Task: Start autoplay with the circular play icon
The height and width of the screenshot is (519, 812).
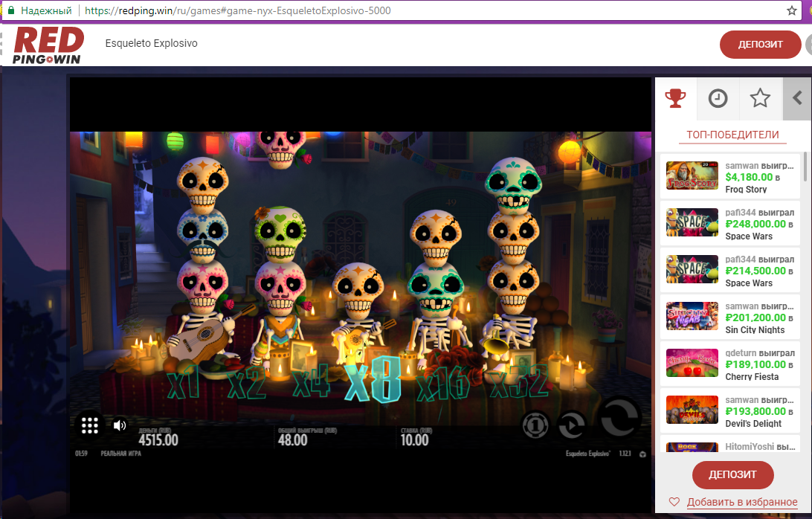Action: point(572,426)
